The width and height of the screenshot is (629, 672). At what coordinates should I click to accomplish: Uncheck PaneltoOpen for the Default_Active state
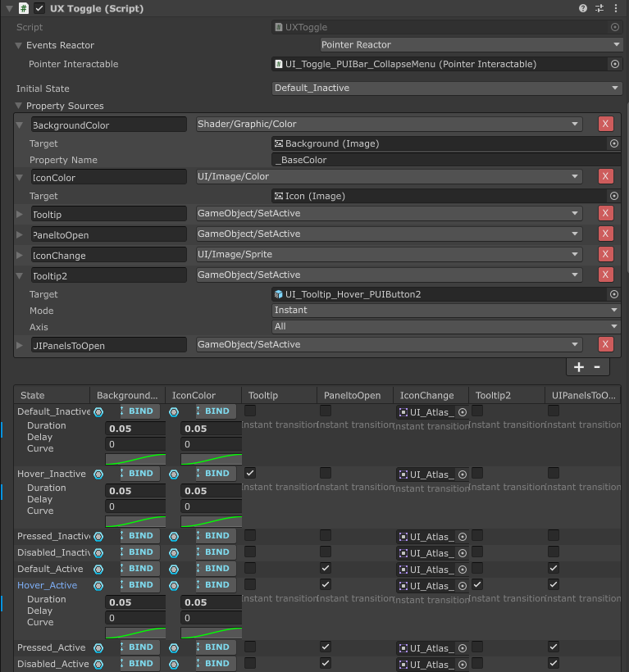click(x=326, y=568)
